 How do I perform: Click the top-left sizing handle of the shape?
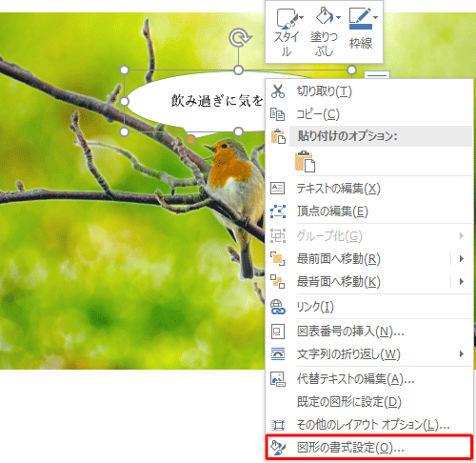click(125, 70)
